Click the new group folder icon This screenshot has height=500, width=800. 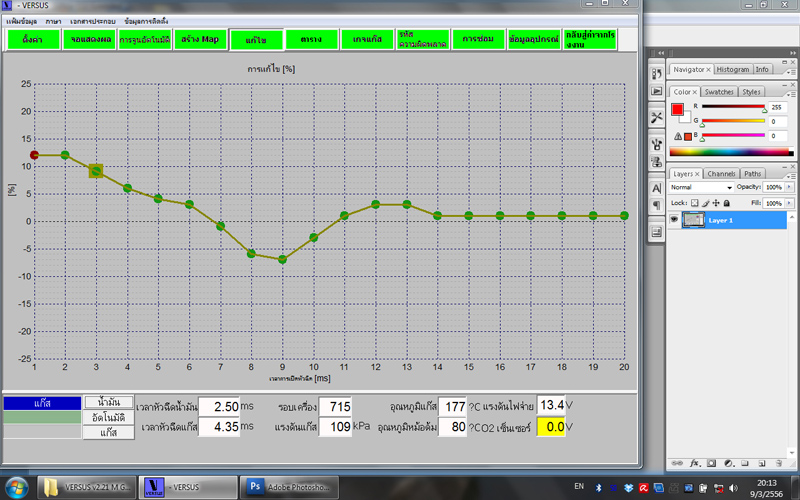coord(745,463)
